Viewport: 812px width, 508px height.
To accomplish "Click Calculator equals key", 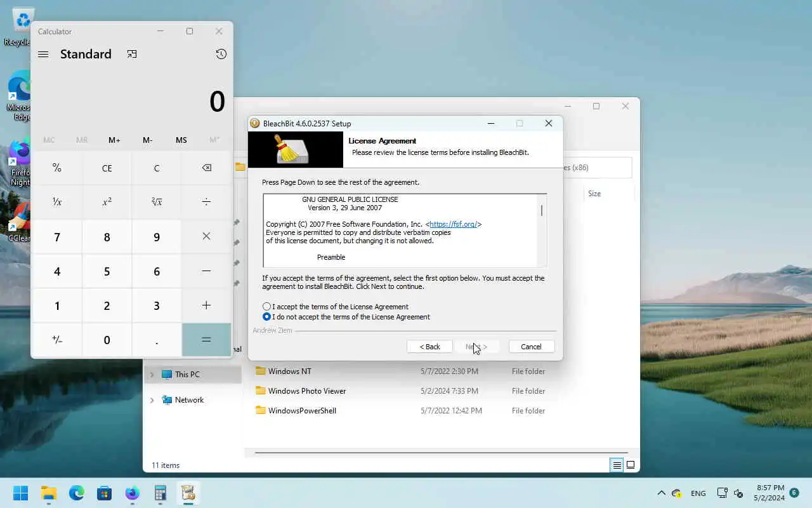I will 206,340.
